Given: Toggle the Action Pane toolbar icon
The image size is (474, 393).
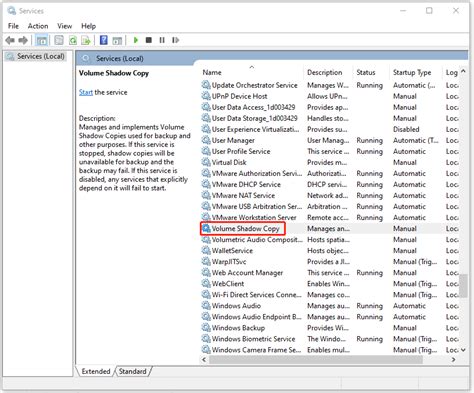Looking at the screenshot, I should coord(117,40).
